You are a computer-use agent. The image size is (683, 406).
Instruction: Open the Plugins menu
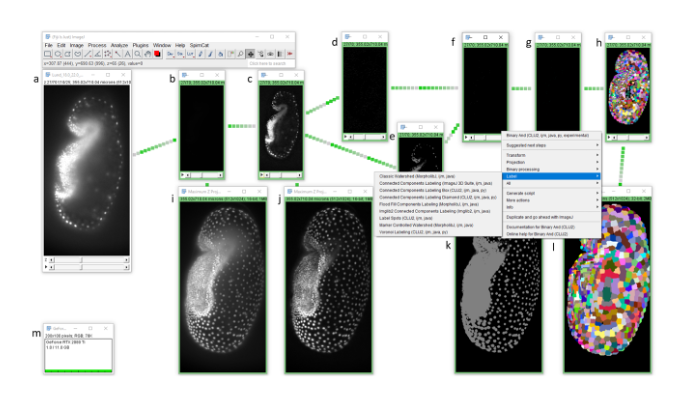click(x=141, y=45)
